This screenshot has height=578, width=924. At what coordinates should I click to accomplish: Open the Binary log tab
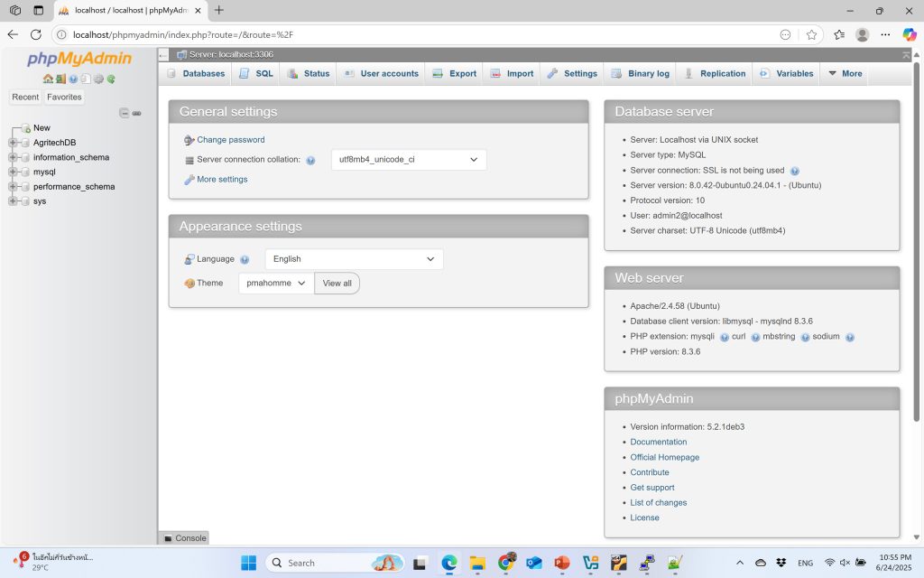point(641,74)
